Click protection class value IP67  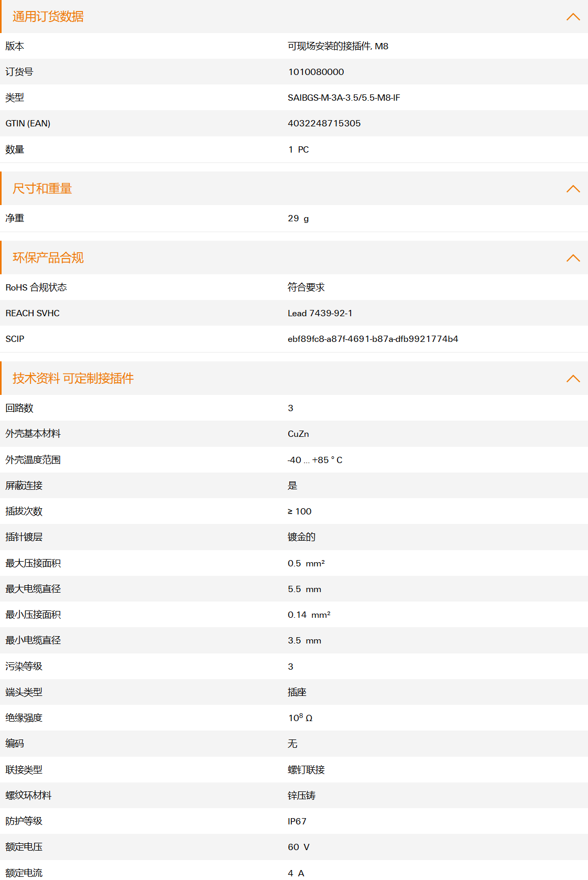(x=297, y=821)
